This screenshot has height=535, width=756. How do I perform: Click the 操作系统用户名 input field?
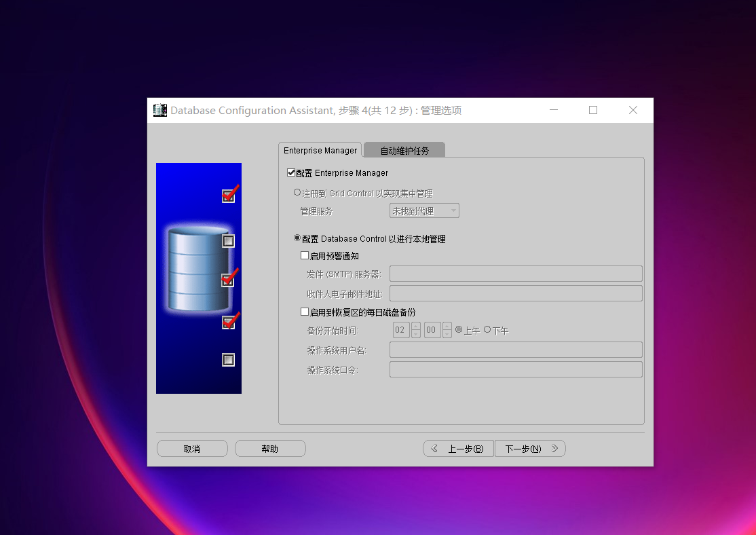click(x=516, y=350)
